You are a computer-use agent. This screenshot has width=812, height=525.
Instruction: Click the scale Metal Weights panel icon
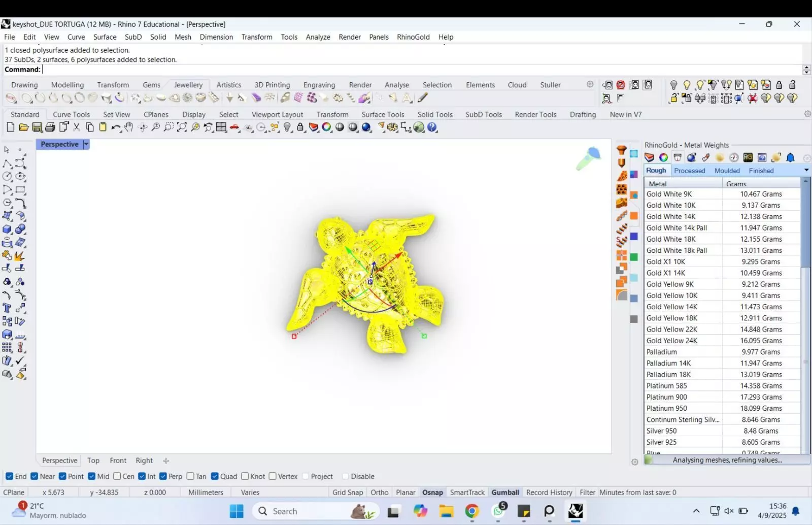pyautogui.click(x=678, y=157)
